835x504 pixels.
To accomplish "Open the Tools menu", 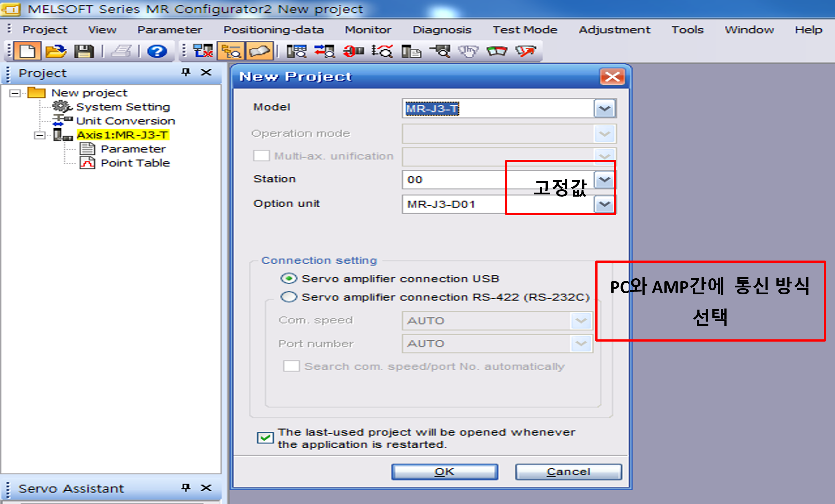I will click(x=687, y=30).
